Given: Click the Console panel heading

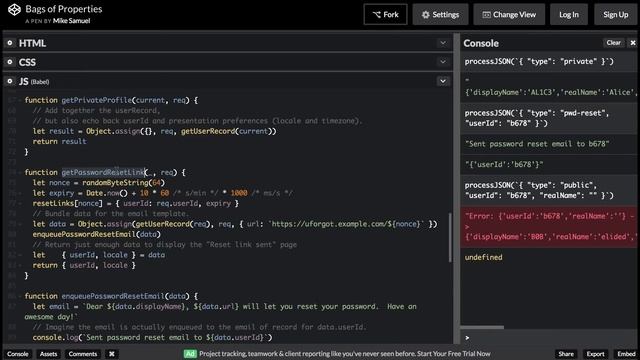Looking at the screenshot, I should tap(481, 43).
